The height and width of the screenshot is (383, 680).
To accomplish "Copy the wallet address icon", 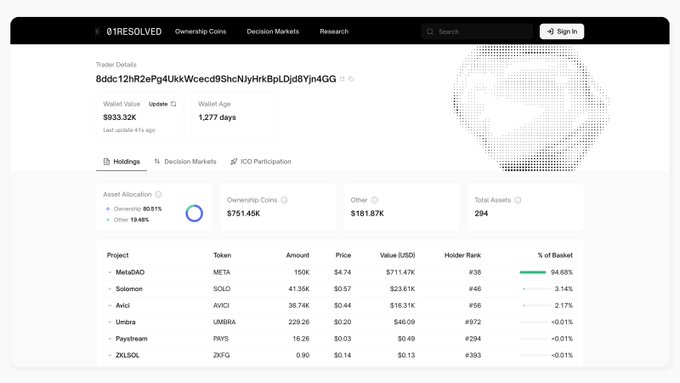I will coord(351,79).
